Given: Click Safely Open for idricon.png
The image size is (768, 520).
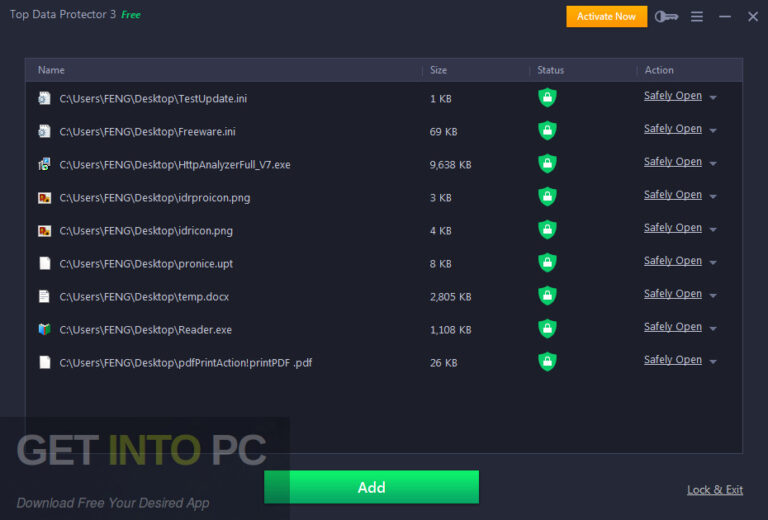Looking at the screenshot, I should 672,228.
